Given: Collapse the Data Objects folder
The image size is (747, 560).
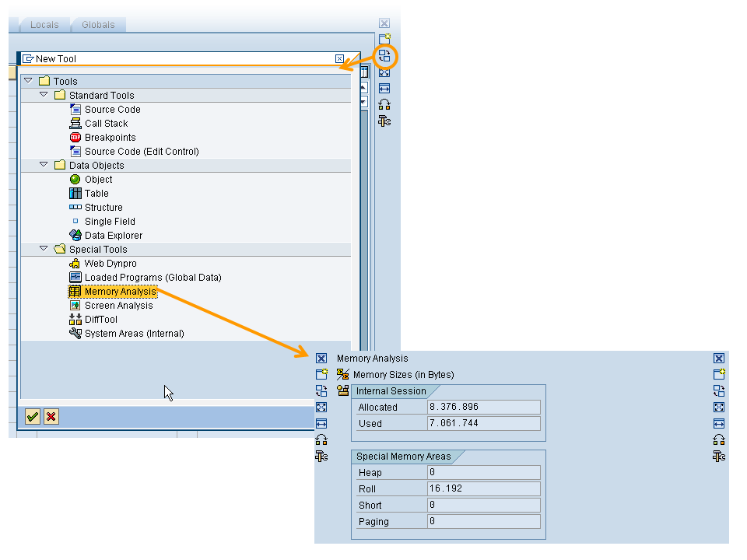Looking at the screenshot, I should tap(44, 165).
